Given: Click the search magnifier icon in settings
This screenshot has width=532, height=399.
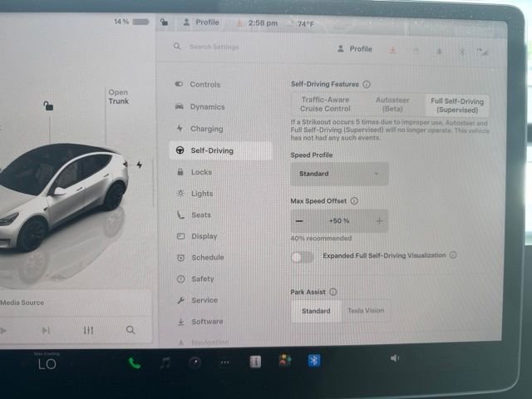Looking at the screenshot, I should (x=177, y=47).
